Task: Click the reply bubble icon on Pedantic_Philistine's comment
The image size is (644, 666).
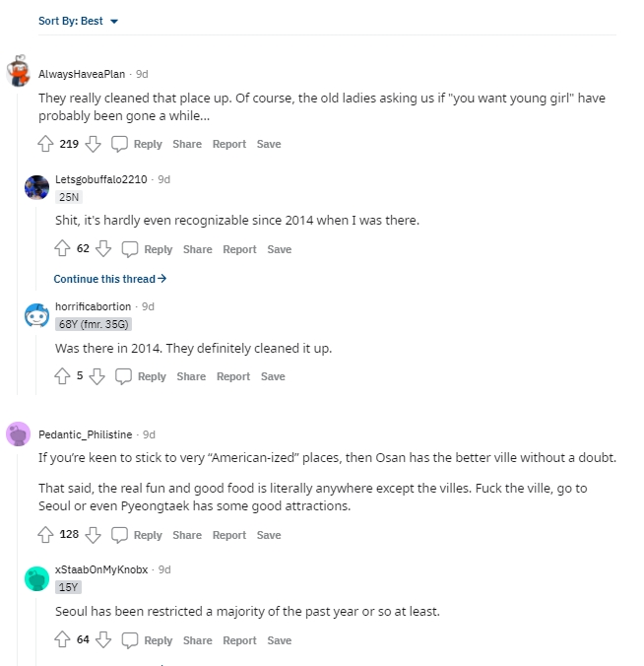Action: pyautogui.click(x=119, y=535)
